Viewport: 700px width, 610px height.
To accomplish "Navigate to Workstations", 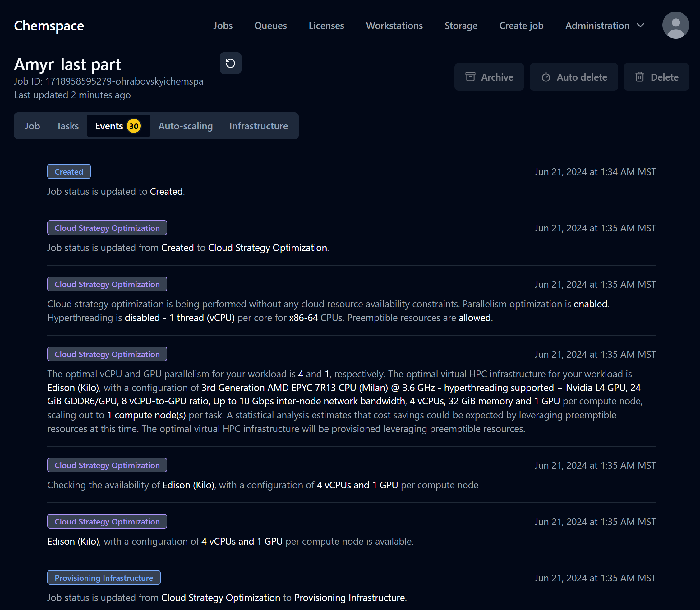I will (394, 26).
